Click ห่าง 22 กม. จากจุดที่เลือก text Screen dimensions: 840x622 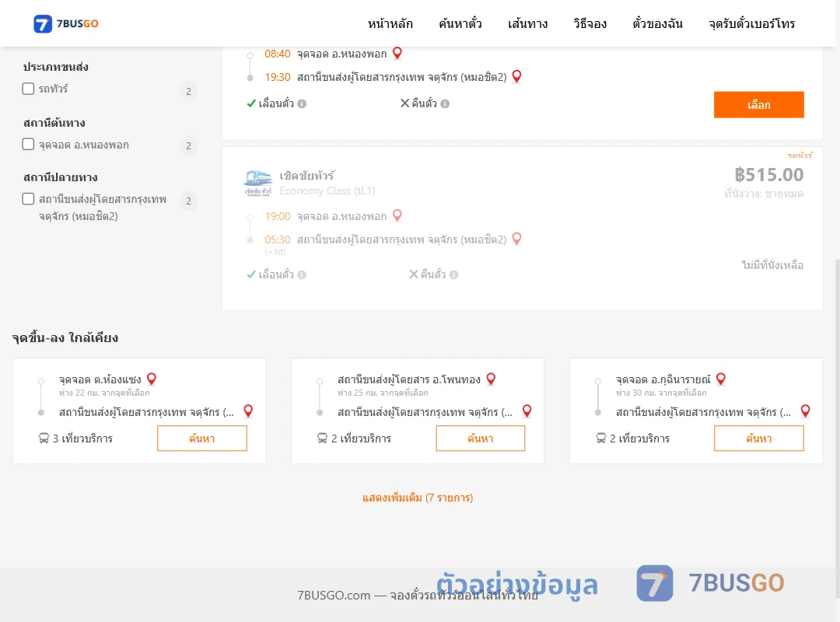pos(104,393)
